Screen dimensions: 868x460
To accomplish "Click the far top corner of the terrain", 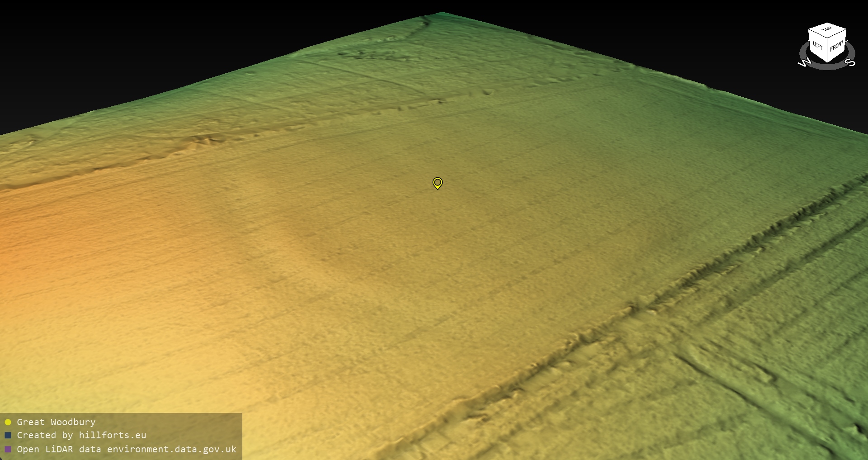I will (441, 14).
